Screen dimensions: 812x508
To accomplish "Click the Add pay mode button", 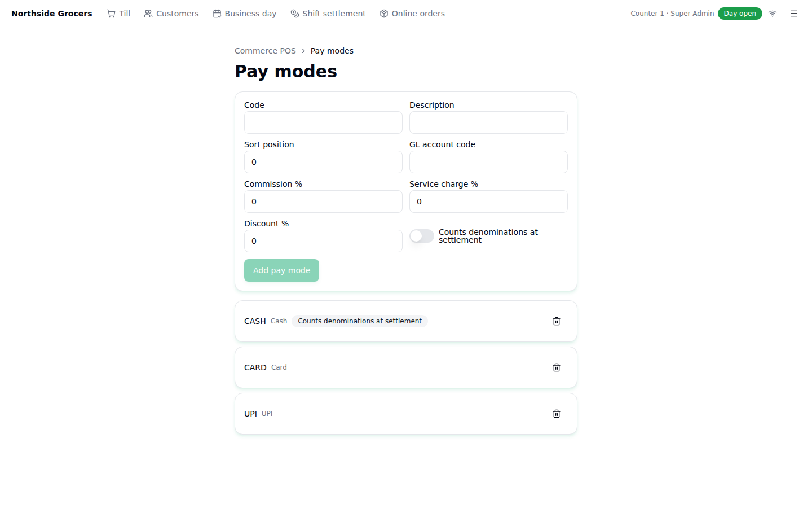I will click(281, 270).
